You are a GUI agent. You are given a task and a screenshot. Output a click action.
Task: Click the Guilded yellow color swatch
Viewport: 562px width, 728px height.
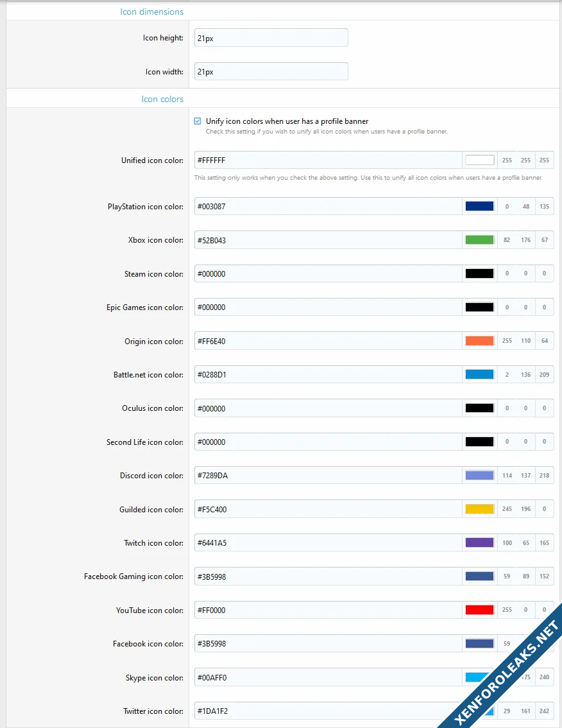click(479, 509)
